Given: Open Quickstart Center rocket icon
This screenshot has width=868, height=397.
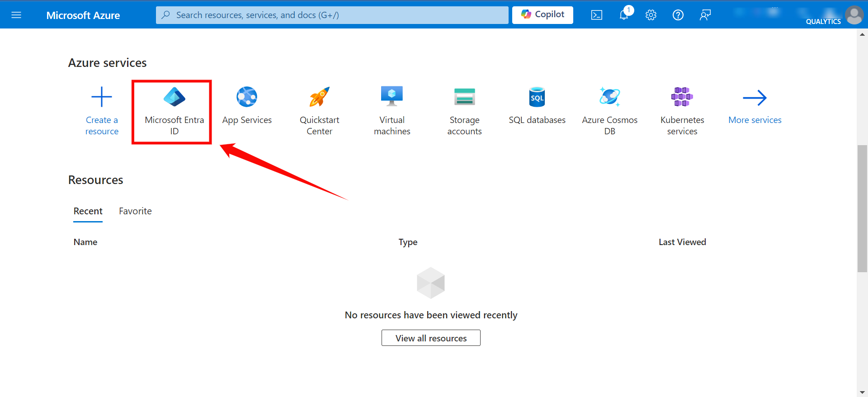Looking at the screenshot, I should (320, 97).
